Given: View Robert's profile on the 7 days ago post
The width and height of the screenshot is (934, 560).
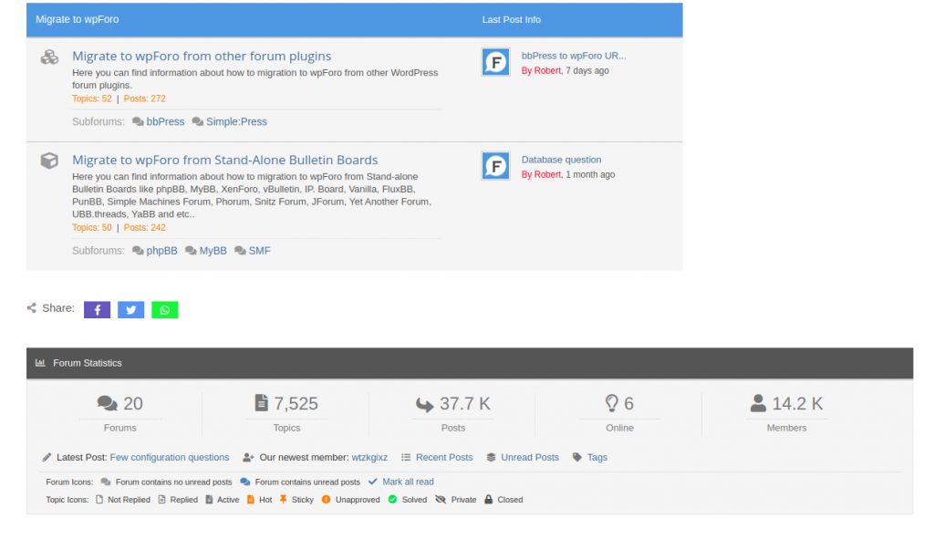Looking at the screenshot, I should [547, 71].
